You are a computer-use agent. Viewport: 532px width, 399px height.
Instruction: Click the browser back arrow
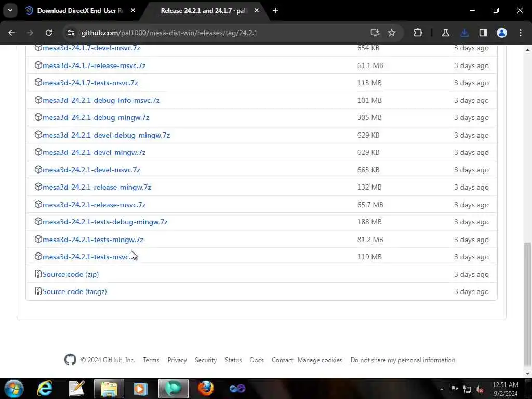[x=11, y=33]
